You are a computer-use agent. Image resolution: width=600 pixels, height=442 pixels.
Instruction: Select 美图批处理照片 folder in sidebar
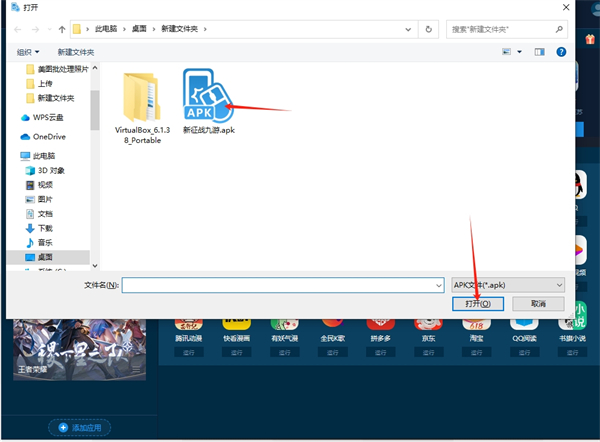click(x=57, y=69)
